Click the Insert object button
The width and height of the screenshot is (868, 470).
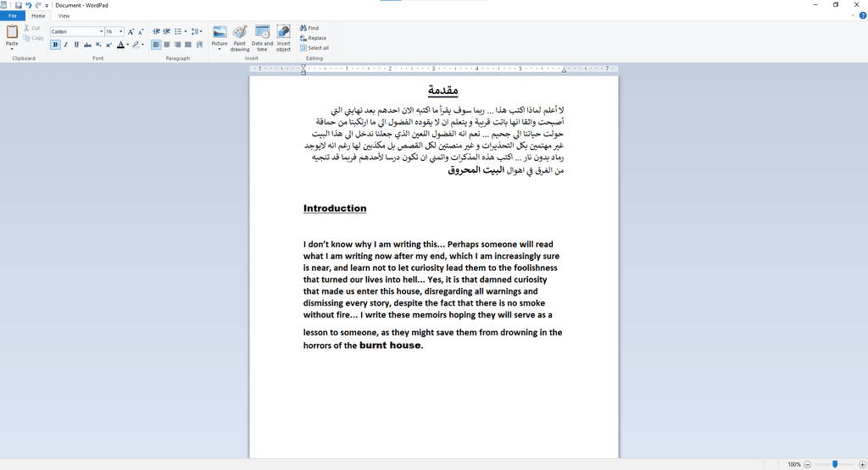[283, 38]
